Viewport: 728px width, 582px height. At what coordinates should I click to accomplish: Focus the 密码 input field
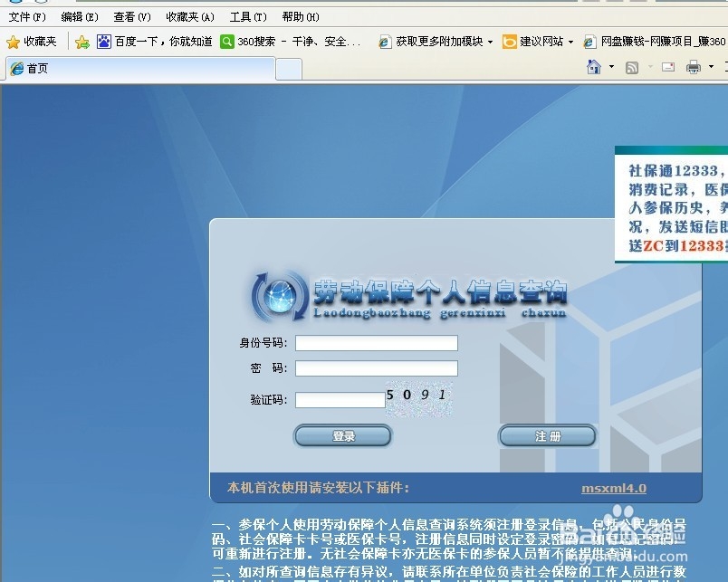pyautogui.click(x=377, y=368)
